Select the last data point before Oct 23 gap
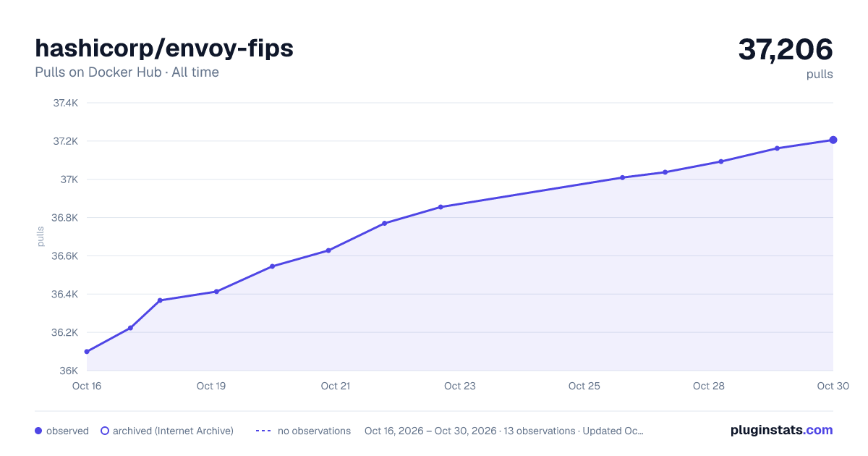The height and width of the screenshot is (456, 868). tap(441, 207)
